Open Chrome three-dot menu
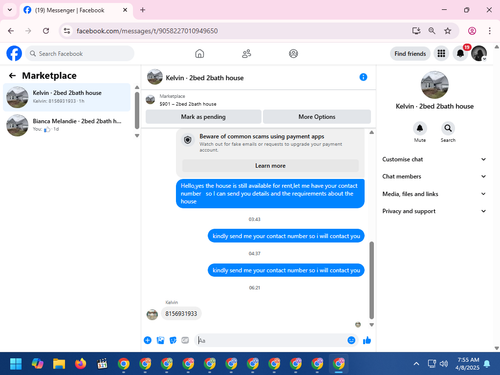This screenshot has width=500, height=375. tap(489, 31)
